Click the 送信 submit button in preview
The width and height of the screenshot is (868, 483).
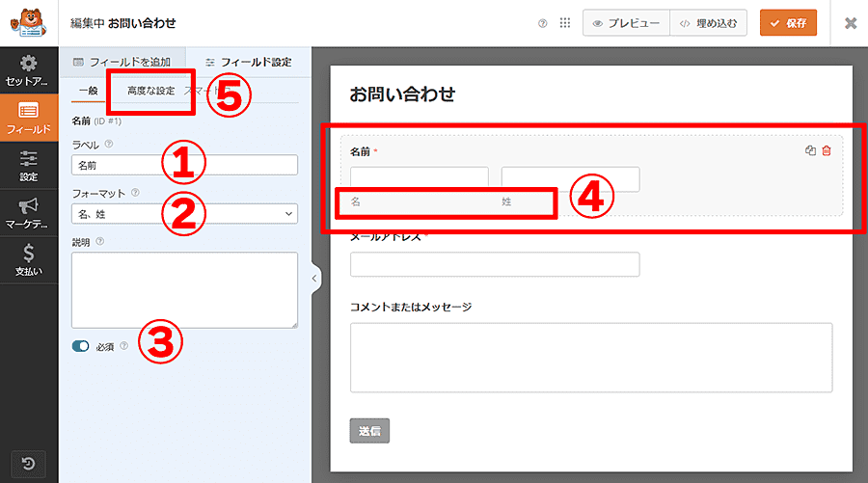[x=369, y=430]
